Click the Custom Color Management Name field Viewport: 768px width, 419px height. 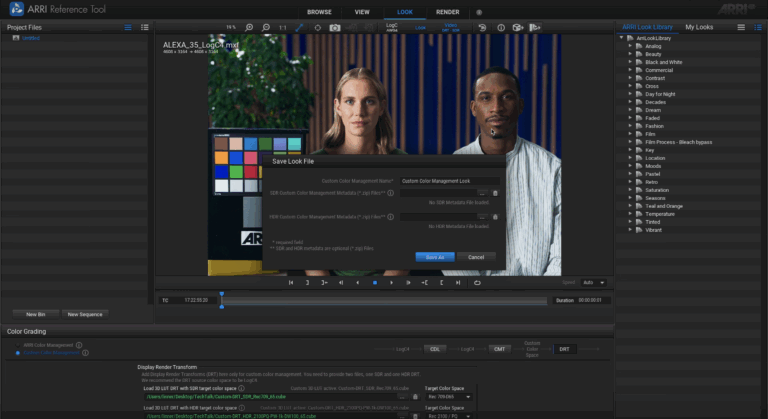[x=450, y=181]
